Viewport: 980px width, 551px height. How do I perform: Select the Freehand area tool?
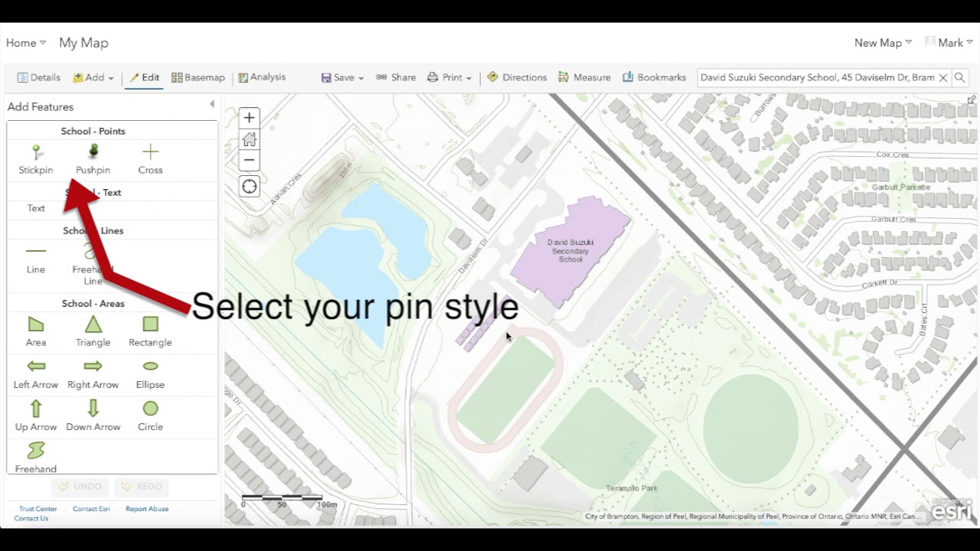[x=36, y=458]
